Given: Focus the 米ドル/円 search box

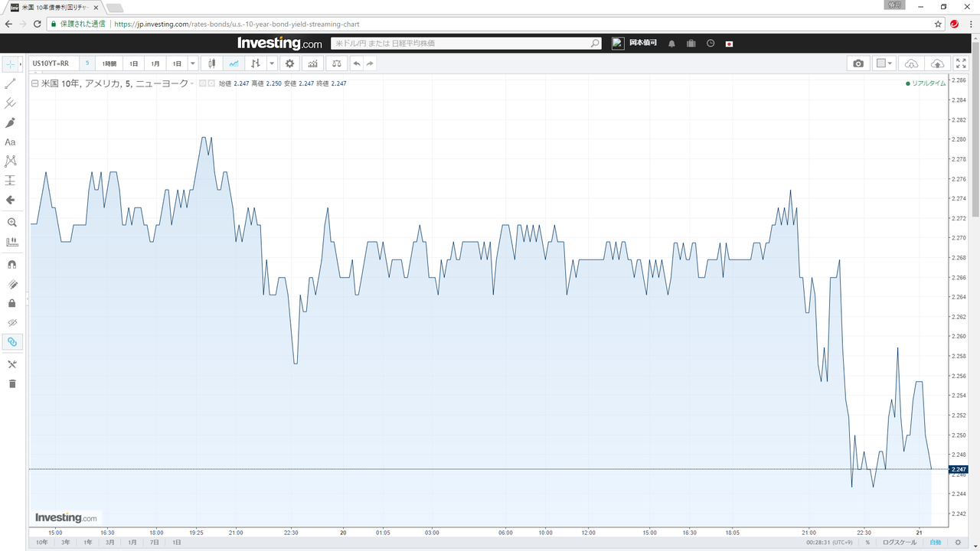Looking at the screenshot, I should tap(467, 44).
